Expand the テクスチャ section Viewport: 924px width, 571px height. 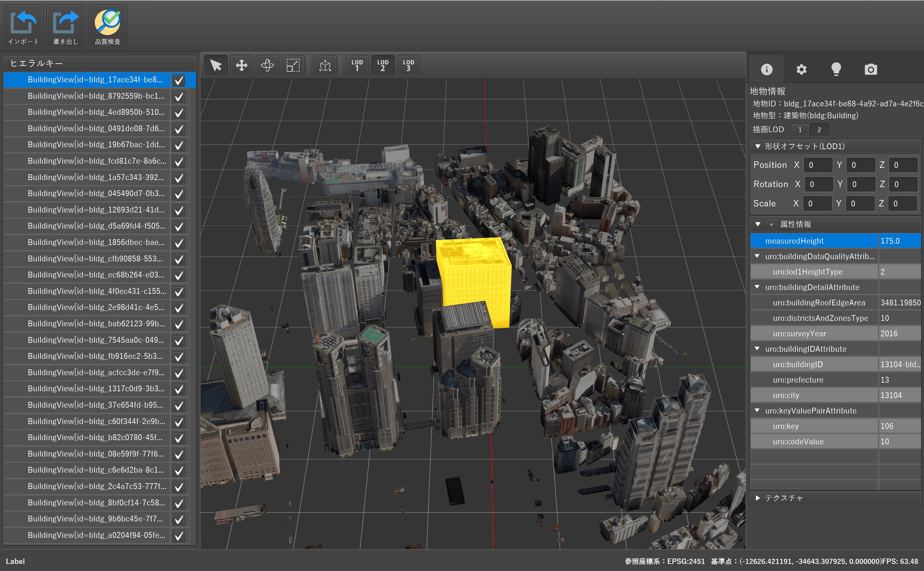758,498
